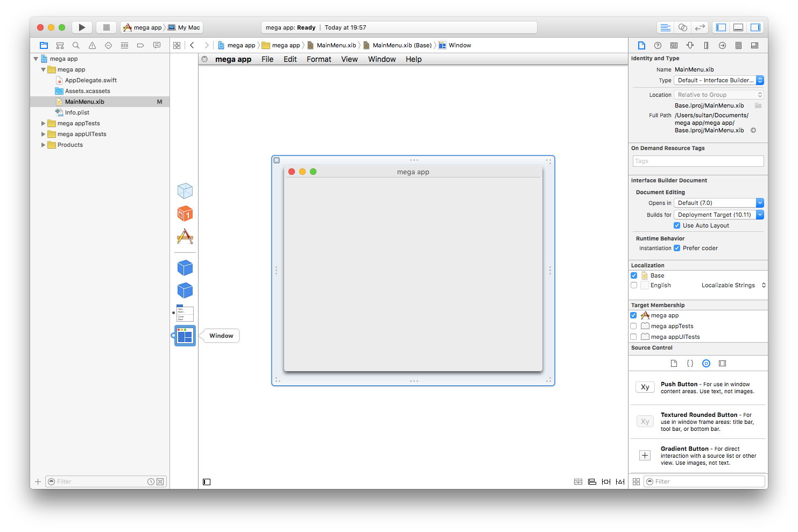Open the Builds for deployment dropdown
The width and height of the screenshot is (798, 532).
pyautogui.click(x=719, y=215)
